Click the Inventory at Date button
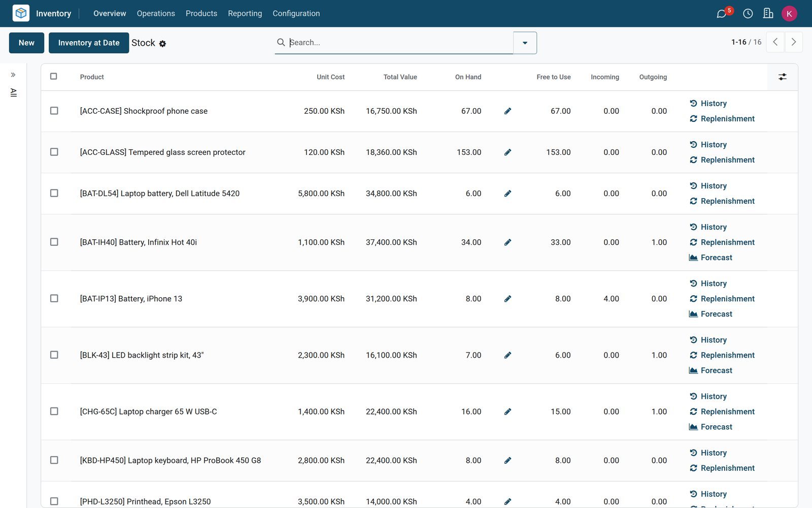Viewport: 812px width, 508px height. coord(89,43)
